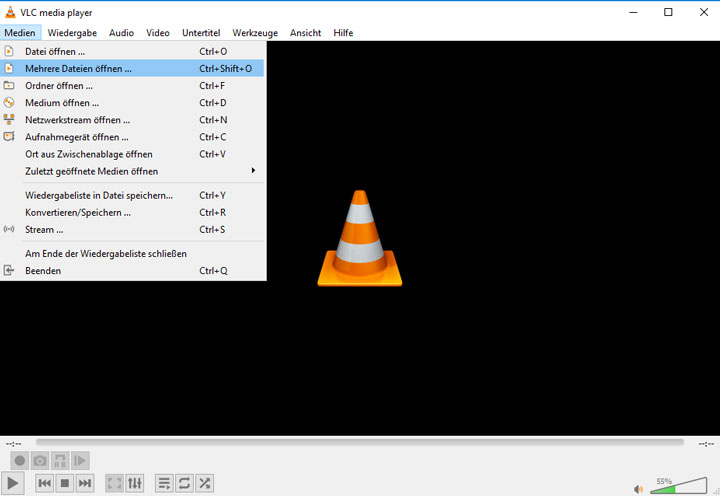Image resolution: width=720 pixels, height=496 pixels.
Task: Maximize the VLC media player window
Action: pyautogui.click(x=668, y=12)
